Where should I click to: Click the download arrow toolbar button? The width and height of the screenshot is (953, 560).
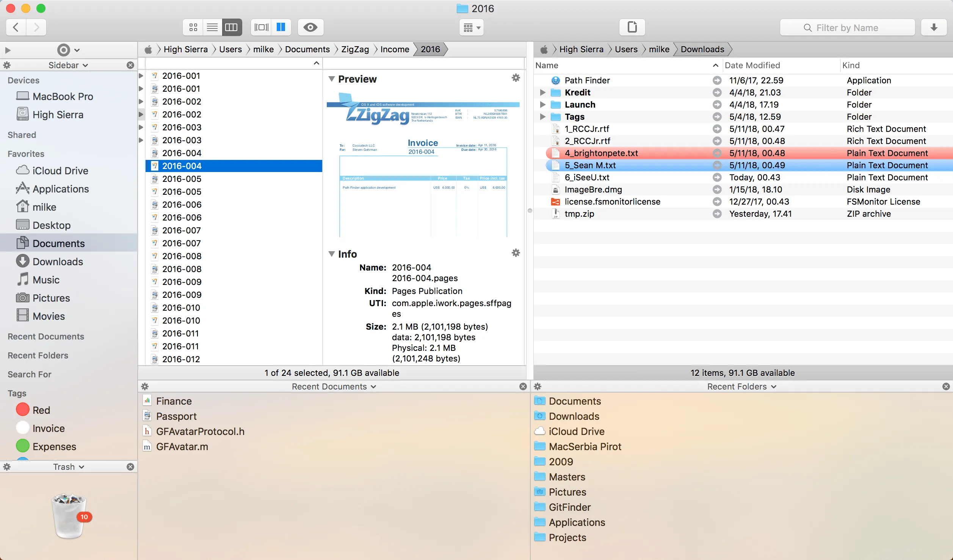934,27
